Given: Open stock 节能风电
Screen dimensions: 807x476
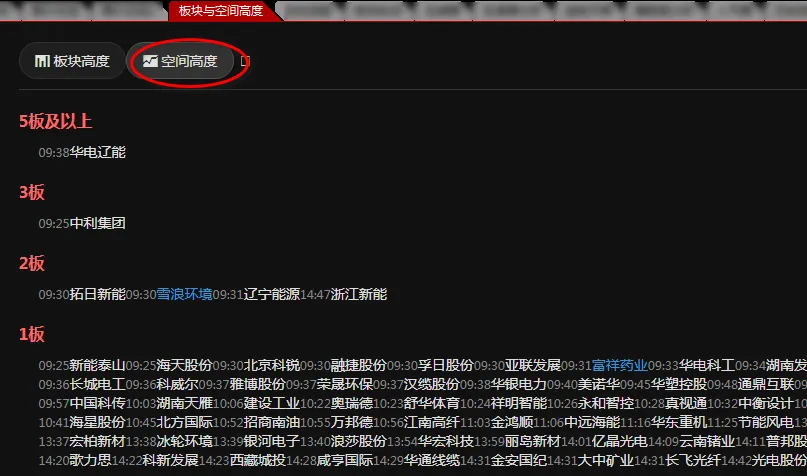Looking at the screenshot, I should tap(766, 422).
